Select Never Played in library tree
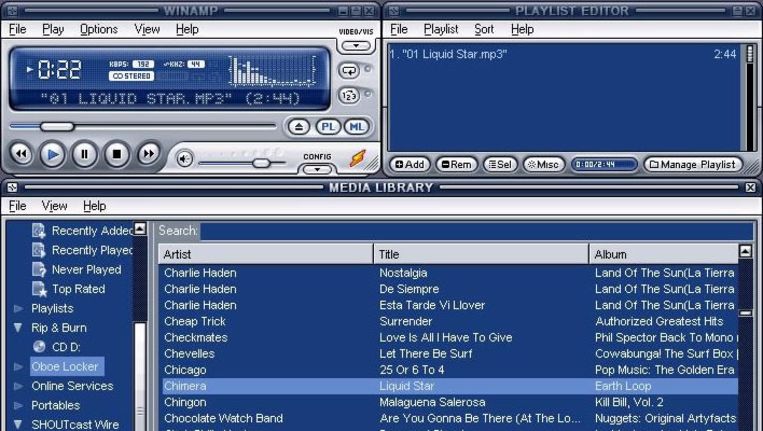 point(77,269)
